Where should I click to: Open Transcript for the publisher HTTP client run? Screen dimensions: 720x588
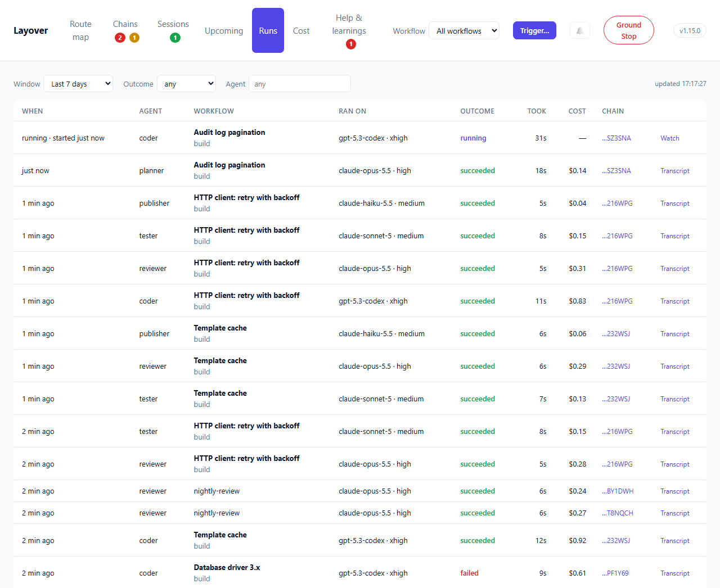tap(675, 203)
